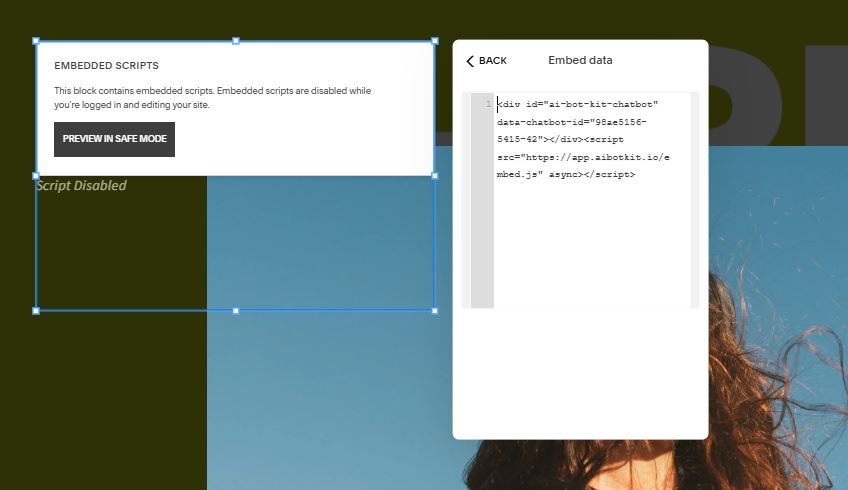
Task: Click the top-center resize handle of block
Action: click(235, 41)
